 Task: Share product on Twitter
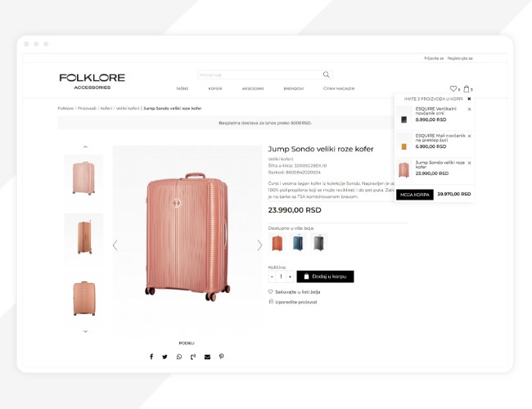165,357
